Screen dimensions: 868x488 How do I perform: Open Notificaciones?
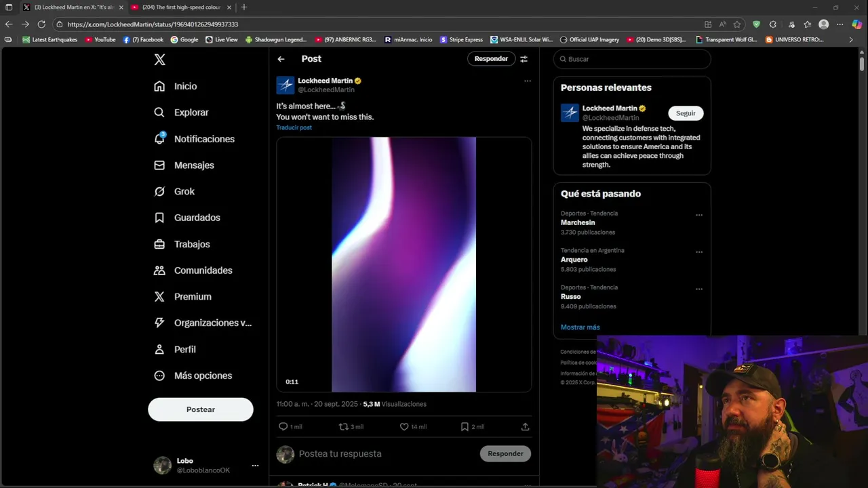(x=194, y=139)
